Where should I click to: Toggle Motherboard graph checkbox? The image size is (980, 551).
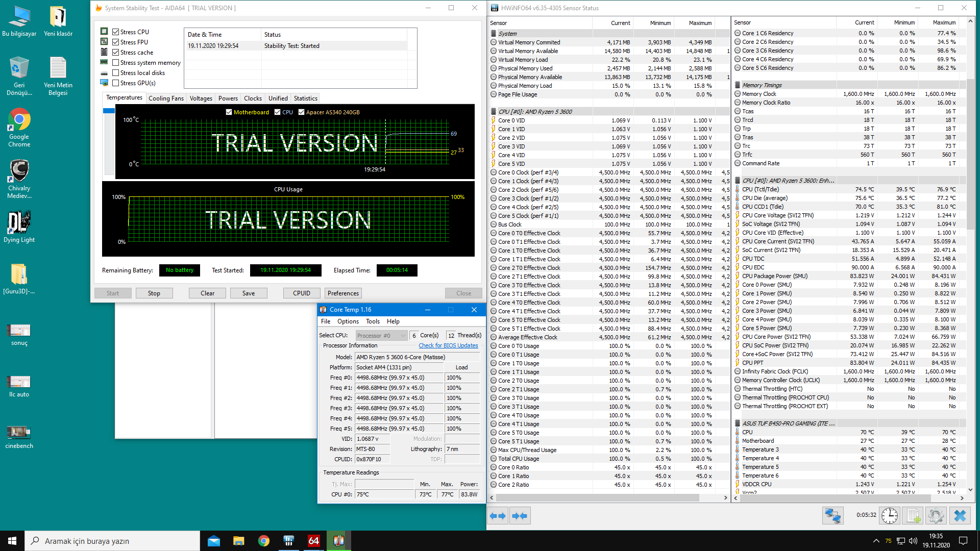point(229,112)
